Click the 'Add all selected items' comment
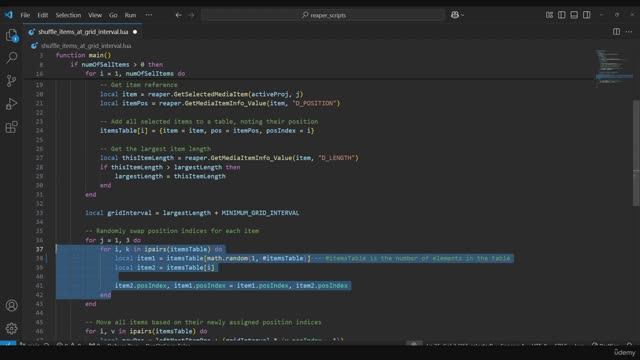The height and width of the screenshot is (360, 640). point(209,122)
